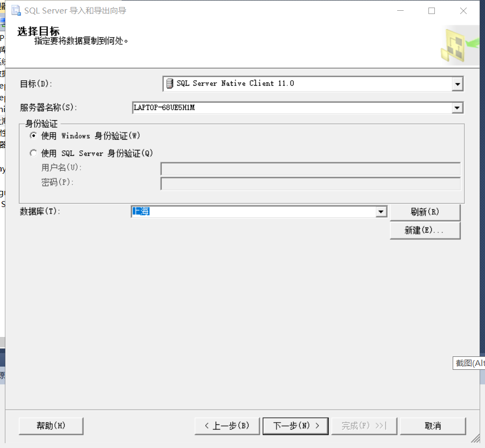Click the server name field LAPTOP-68UE5H1M
The image size is (485, 448).
(x=297, y=108)
